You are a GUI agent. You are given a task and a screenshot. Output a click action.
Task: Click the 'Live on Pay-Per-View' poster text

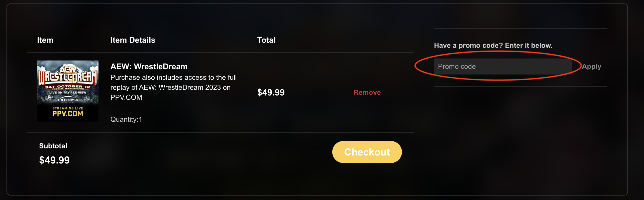click(68, 92)
